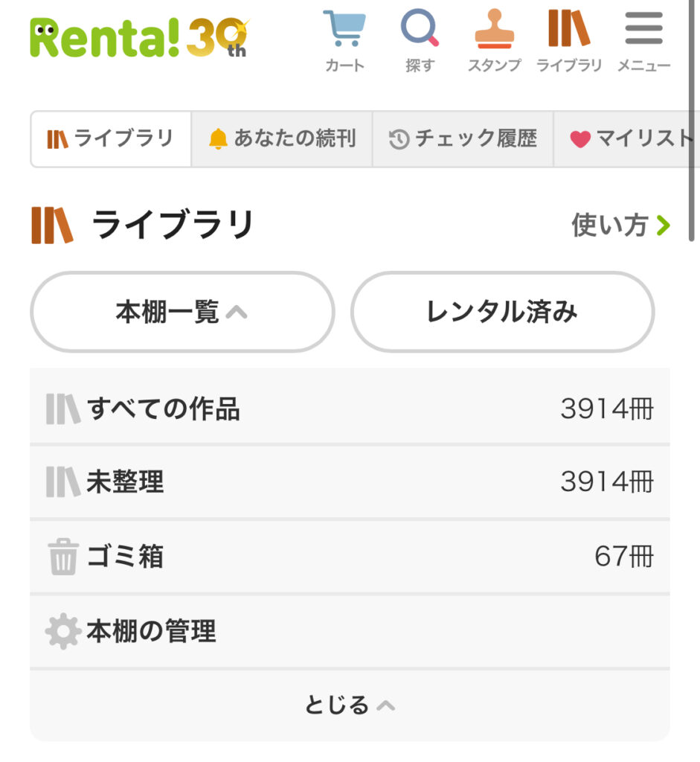The width and height of the screenshot is (700, 762).
Task: Open 使い方 help link
Action: pyautogui.click(x=620, y=225)
